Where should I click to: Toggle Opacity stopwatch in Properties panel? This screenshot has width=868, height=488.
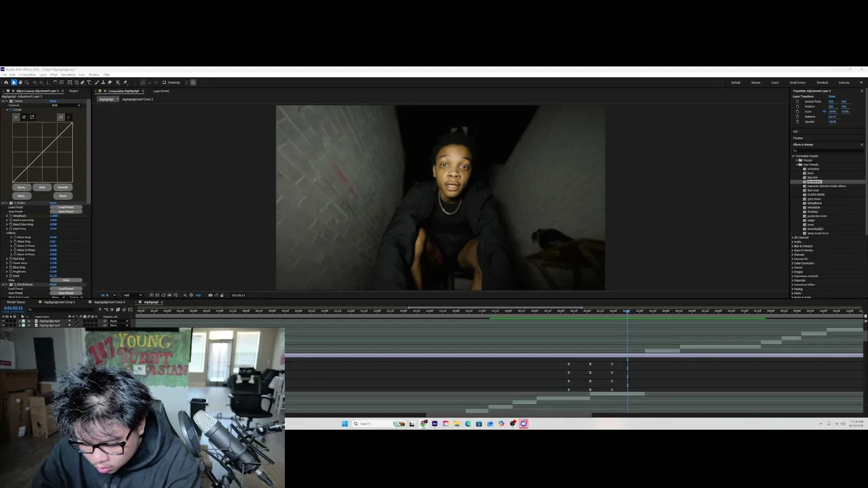(x=797, y=121)
